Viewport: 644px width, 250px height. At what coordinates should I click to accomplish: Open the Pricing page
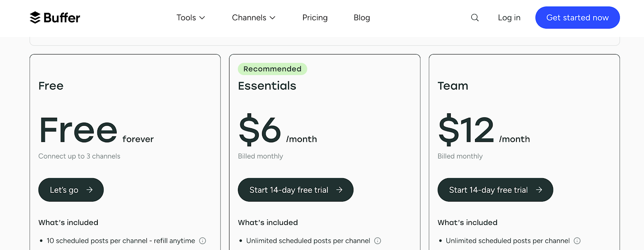pyautogui.click(x=315, y=18)
